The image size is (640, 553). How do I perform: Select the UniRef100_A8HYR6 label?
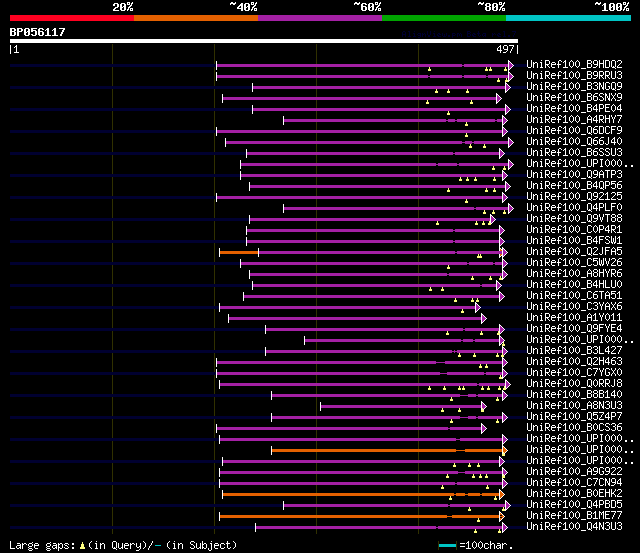[x=574, y=273]
